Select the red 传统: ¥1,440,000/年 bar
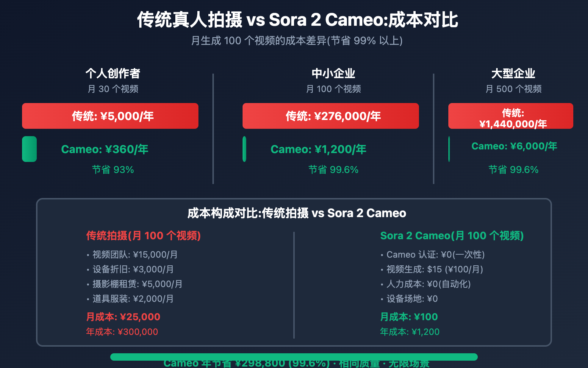 pyautogui.click(x=511, y=116)
